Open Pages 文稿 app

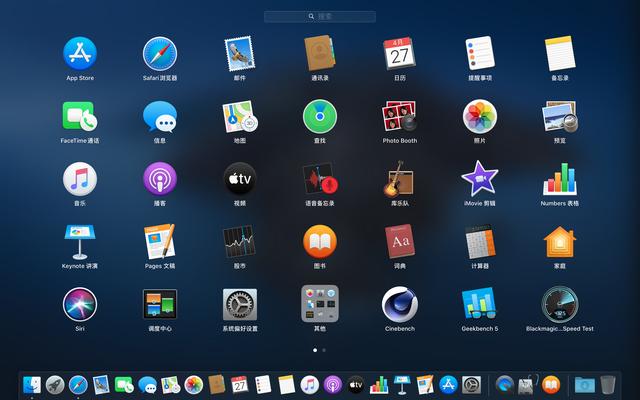pyautogui.click(x=160, y=241)
